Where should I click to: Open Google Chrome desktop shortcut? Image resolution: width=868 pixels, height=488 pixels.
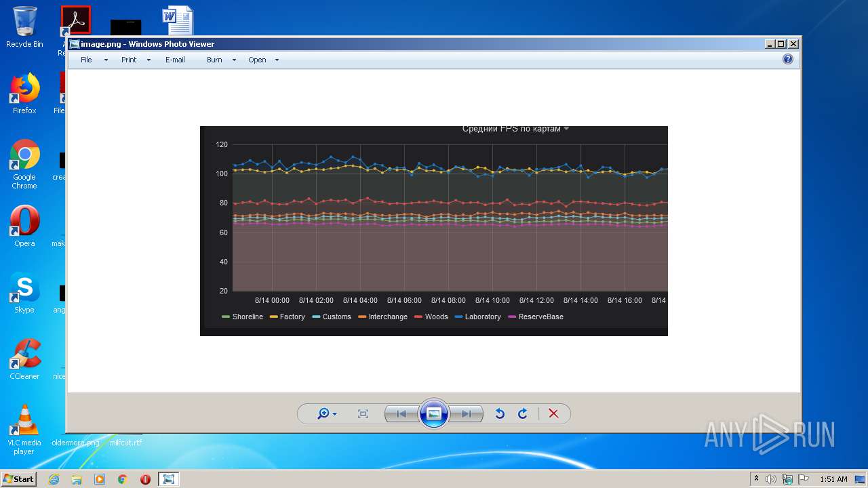point(24,165)
